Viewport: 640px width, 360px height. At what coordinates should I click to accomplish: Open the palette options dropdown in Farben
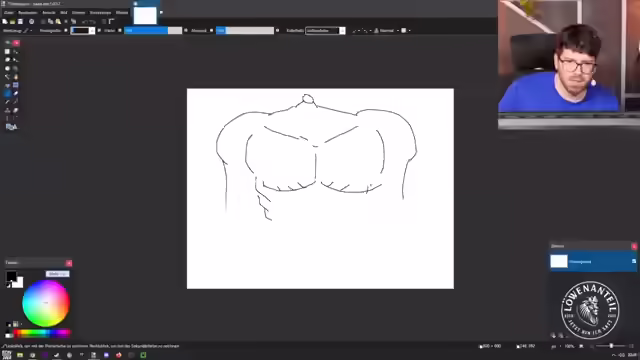click(x=17, y=324)
